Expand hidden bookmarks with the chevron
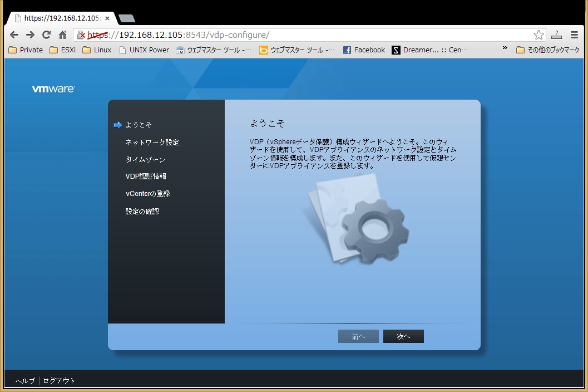 pyautogui.click(x=505, y=48)
